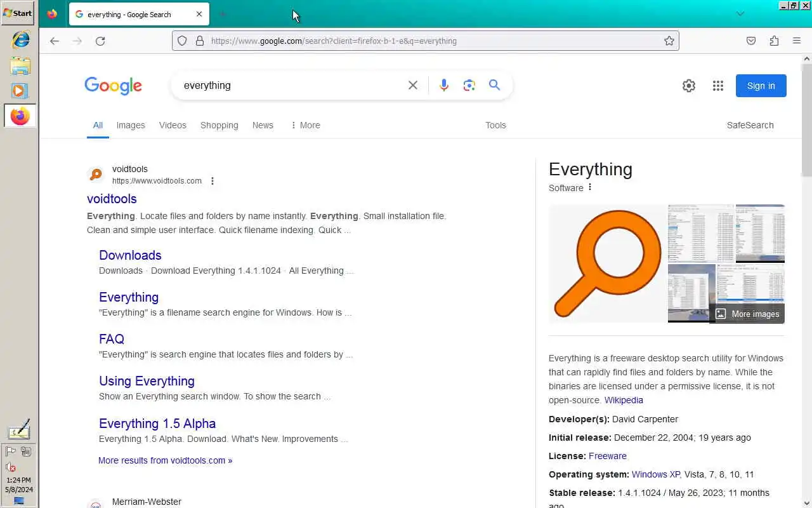The image size is (812, 508).
Task: Open the Tools filter menu
Action: tap(495, 125)
